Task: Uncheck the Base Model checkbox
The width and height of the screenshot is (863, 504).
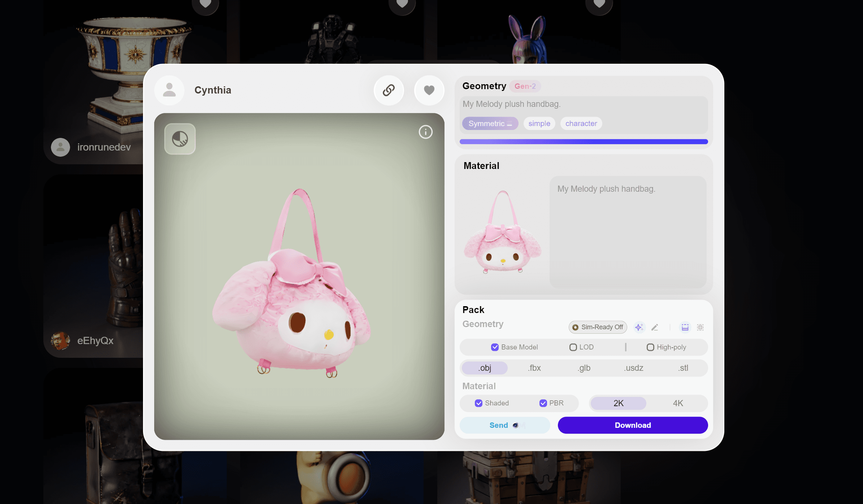Action: pos(495,347)
